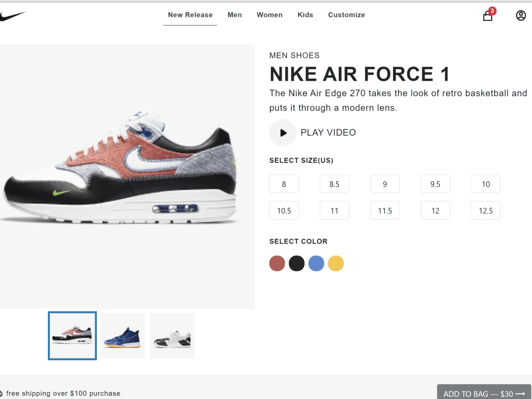
Task: Click the MEN SHOES category label
Action: (295, 55)
